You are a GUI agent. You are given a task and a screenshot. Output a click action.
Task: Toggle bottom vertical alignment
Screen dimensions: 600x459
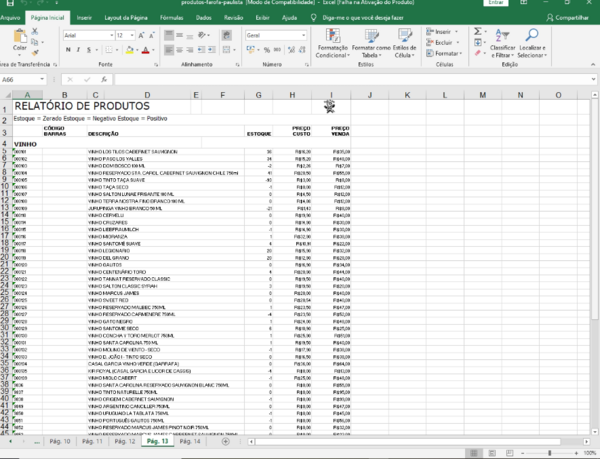190,36
